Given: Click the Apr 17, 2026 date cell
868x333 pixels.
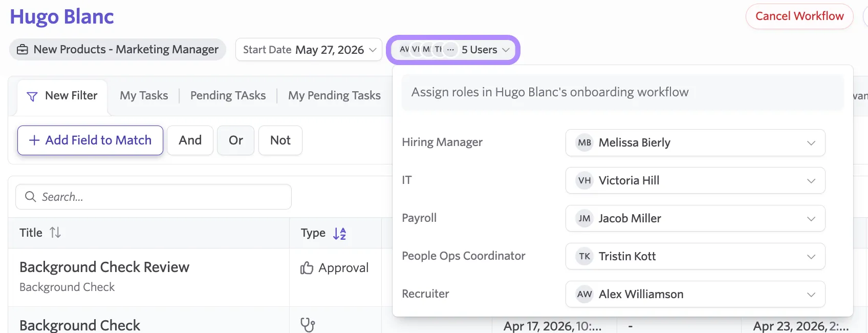Looking at the screenshot, I should click(x=552, y=326).
